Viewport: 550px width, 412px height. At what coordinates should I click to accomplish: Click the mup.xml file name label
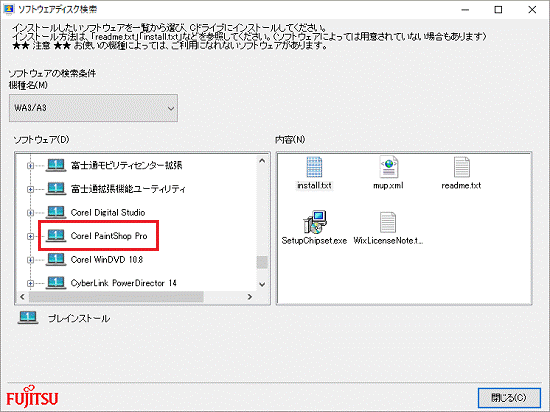pyautogui.click(x=388, y=185)
